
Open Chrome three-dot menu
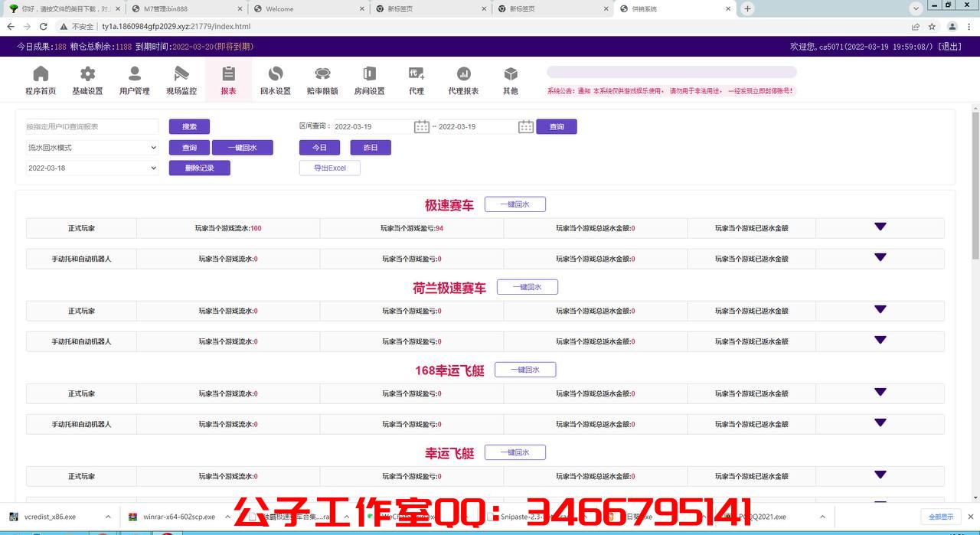pos(969,26)
